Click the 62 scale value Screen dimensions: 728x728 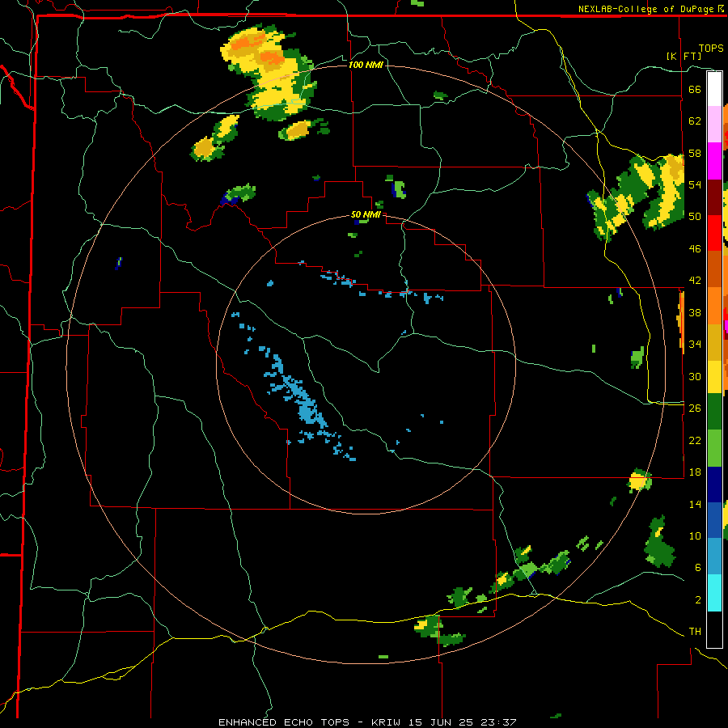click(x=695, y=121)
